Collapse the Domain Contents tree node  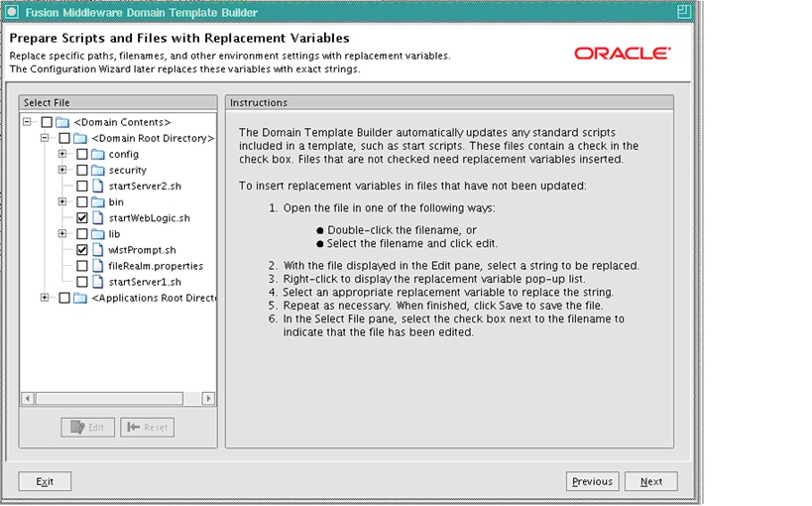27,122
